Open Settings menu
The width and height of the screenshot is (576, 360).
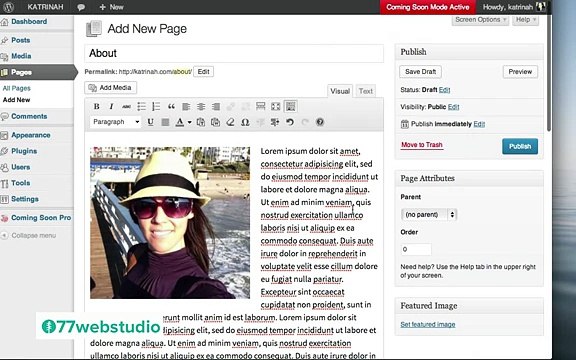click(25, 199)
